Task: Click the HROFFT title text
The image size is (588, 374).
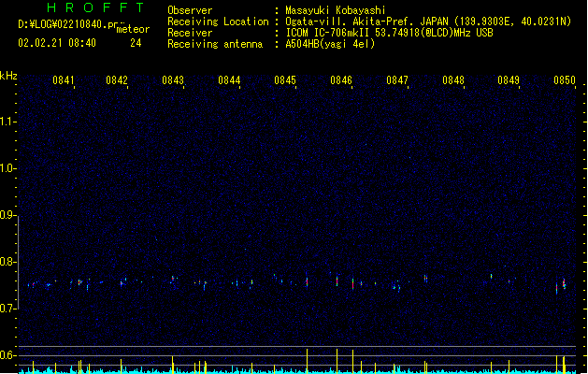Action: coord(95,7)
